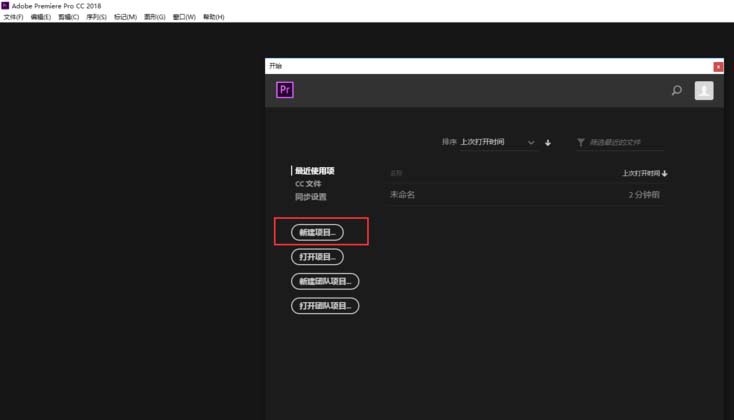Open the 剪辑(C) menu
The image size is (734, 420).
68,17
